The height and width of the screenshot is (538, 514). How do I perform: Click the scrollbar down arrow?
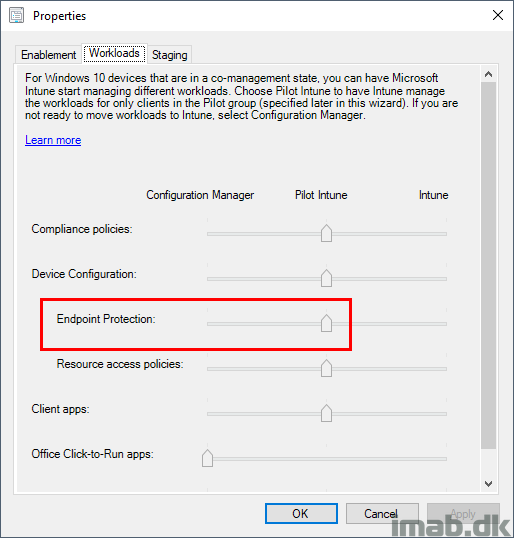point(489,483)
